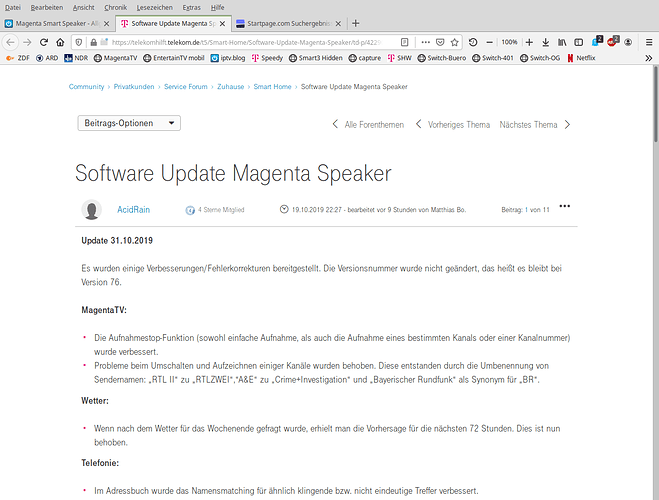659x500 pixels.
Task: Open the NDR bookmark
Action: [76, 58]
